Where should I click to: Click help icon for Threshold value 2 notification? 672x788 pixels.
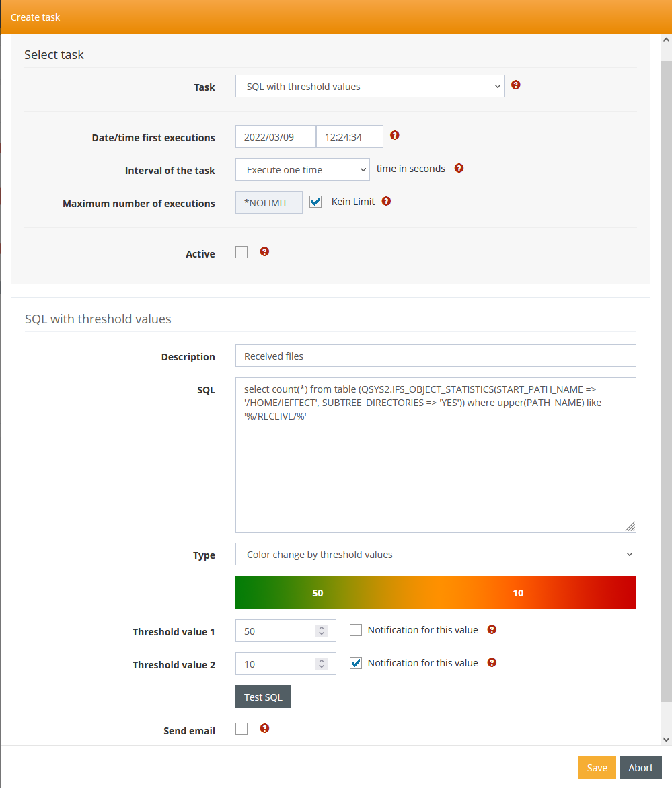(492, 663)
